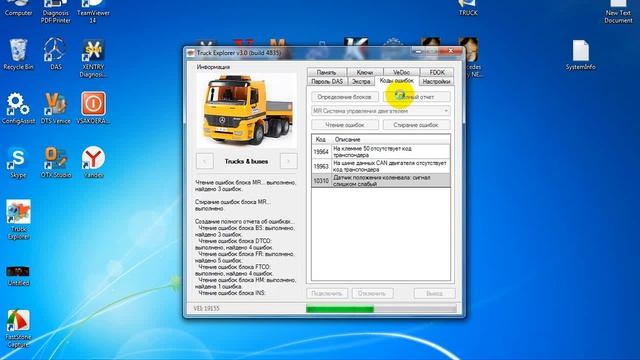
Task: Open the Computer desktop icon
Action: [x=18, y=8]
